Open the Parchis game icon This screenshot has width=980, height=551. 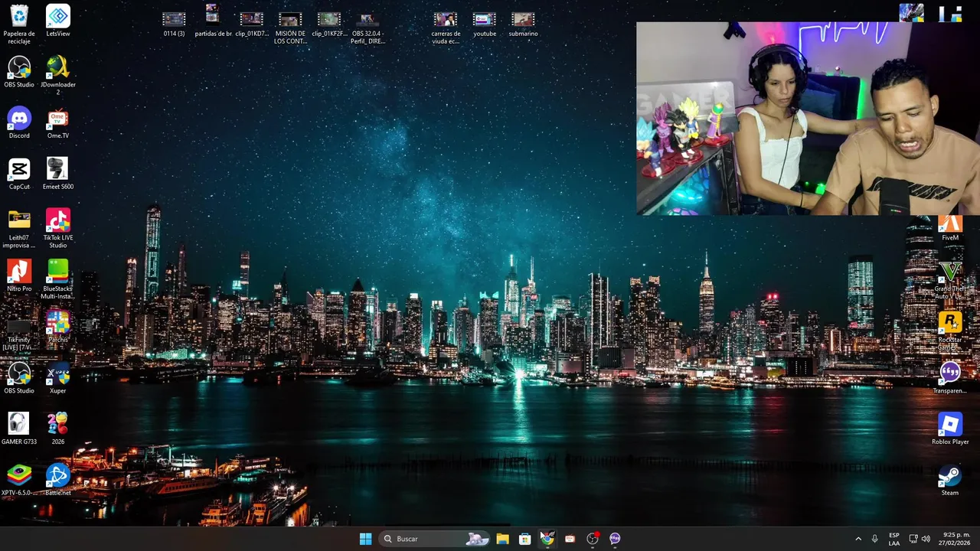[58, 327]
